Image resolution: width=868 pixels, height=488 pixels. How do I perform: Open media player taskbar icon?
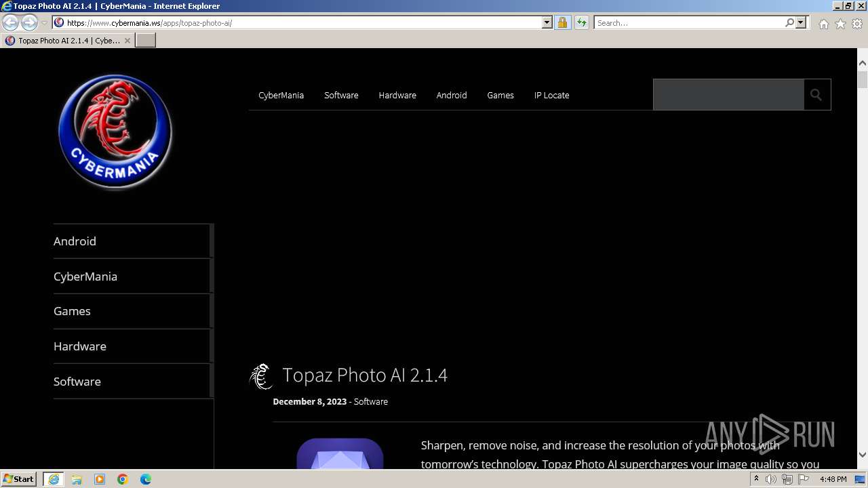coord(100,479)
